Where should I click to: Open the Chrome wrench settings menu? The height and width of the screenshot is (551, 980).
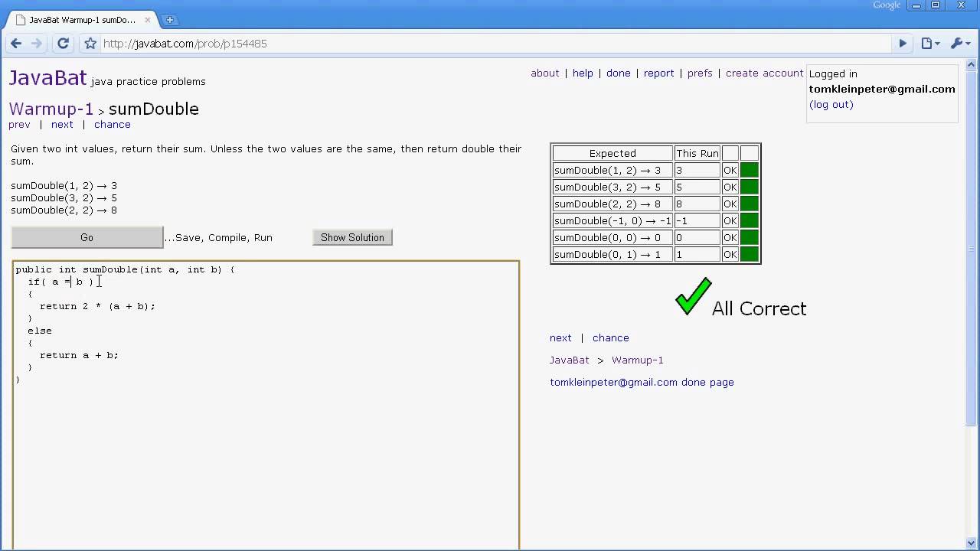tap(960, 44)
